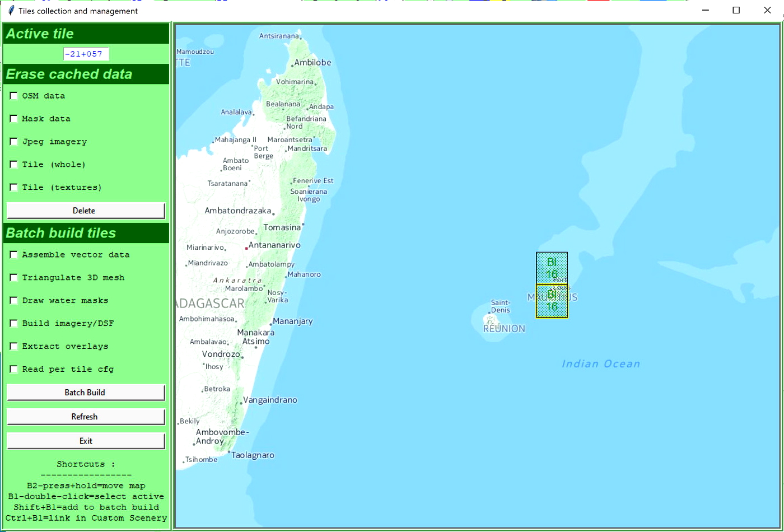
Task: Click the Taolagnaro label
Action: 253,455
